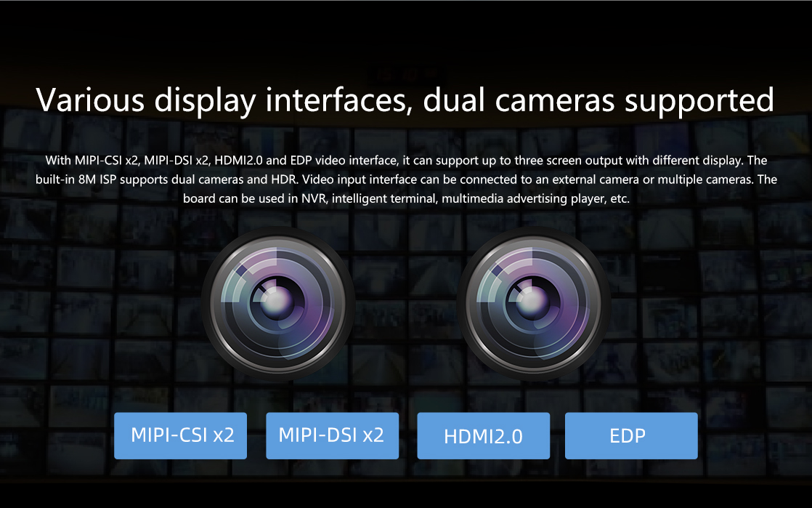Select the MIPI-DSI x2 blue button
Image resolution: width=812 pixels, height=508 pixels.
[332, 435]
